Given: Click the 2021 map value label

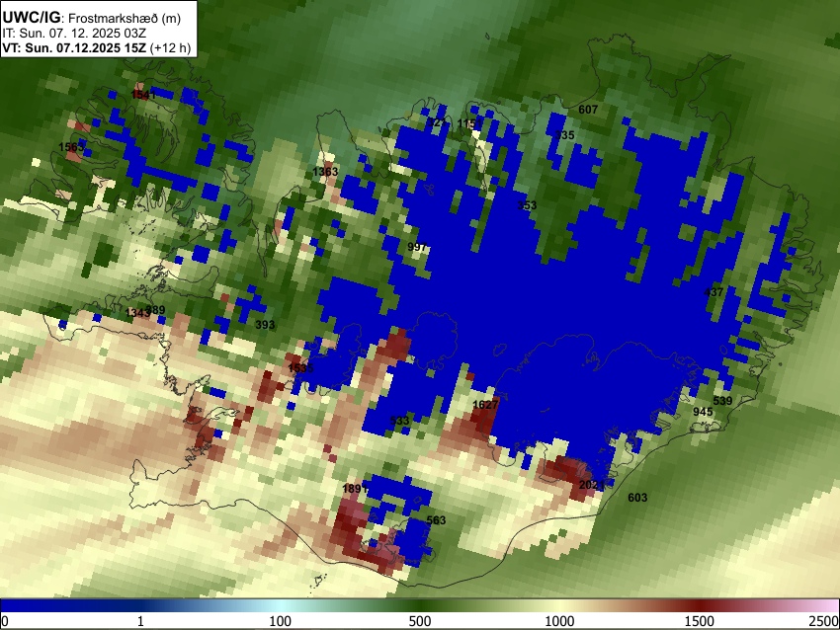Looking at the screenshot, I should pos(592,485).
